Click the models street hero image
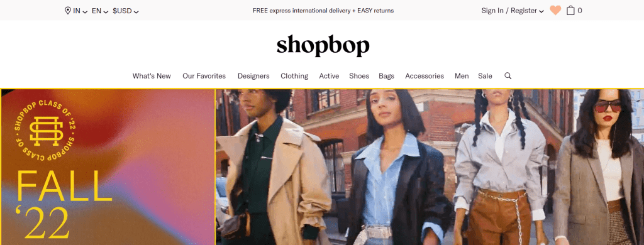The width and height of the screenshot is (644, 245). [x=430, y=166]
